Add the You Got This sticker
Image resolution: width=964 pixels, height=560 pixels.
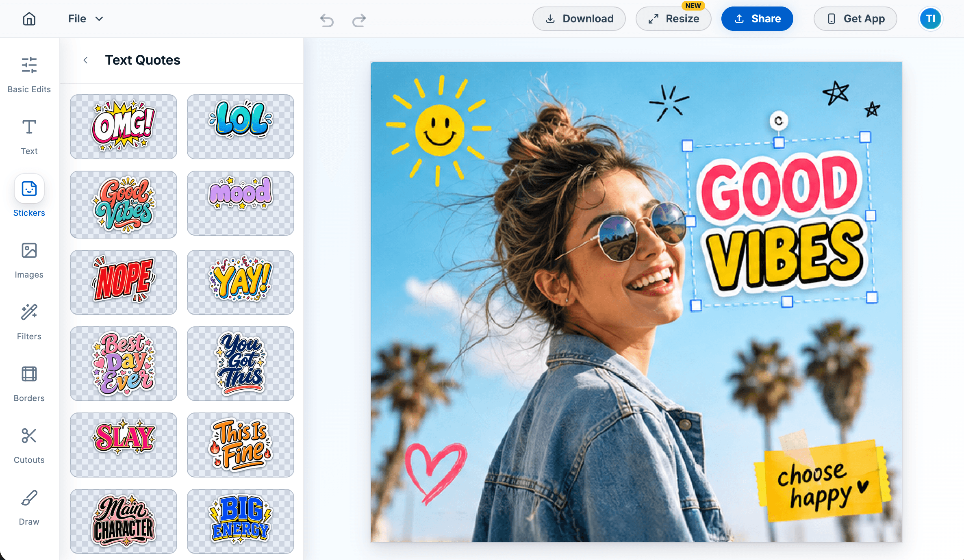tap(241, 363)
